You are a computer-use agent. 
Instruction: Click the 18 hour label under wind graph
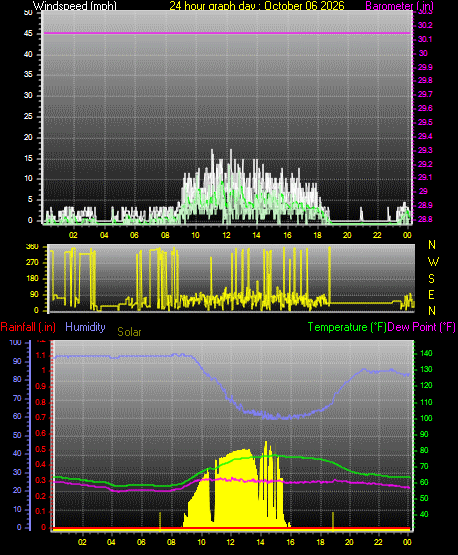click(317, 235)
